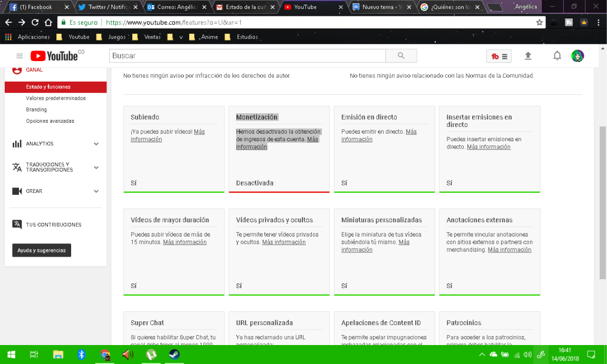Expand the Crear section chevron
Screen dimensions: 607x364
(96, 191)
